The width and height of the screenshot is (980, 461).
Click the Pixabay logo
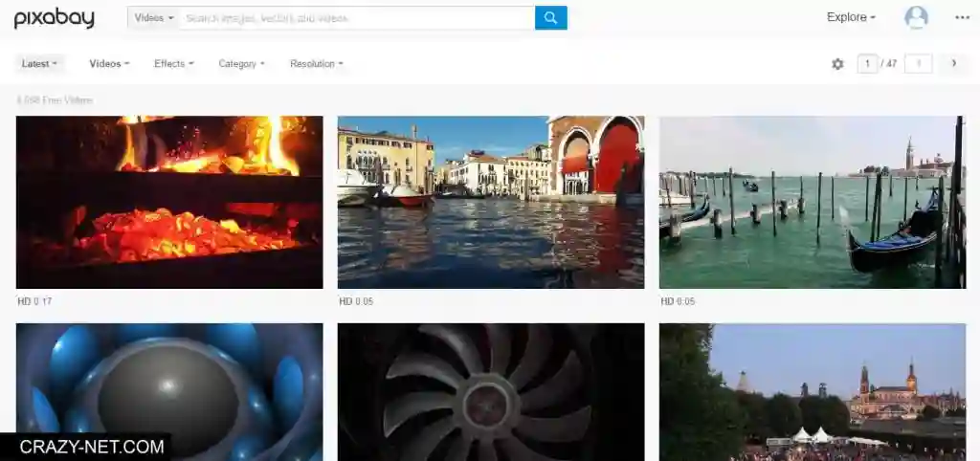tap(55, 19)
